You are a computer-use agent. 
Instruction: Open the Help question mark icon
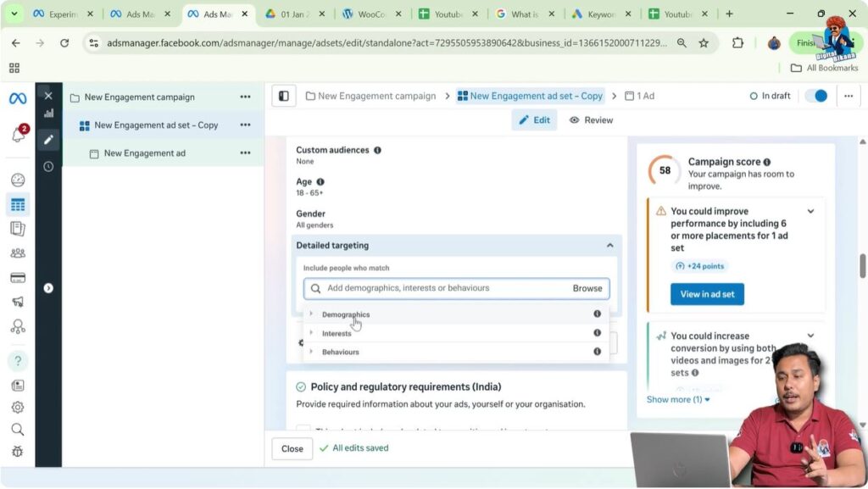pyautogui.click(x=18, y=360)
